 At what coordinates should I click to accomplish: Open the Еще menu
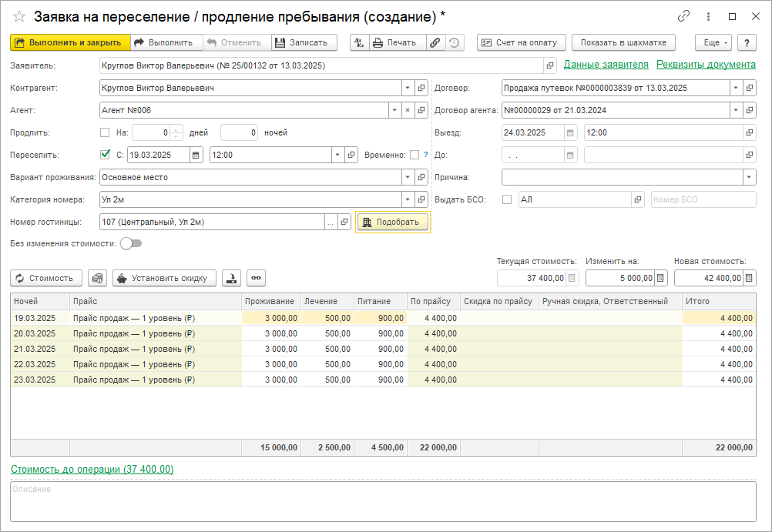pyautogui.click(x=713, y=43)
